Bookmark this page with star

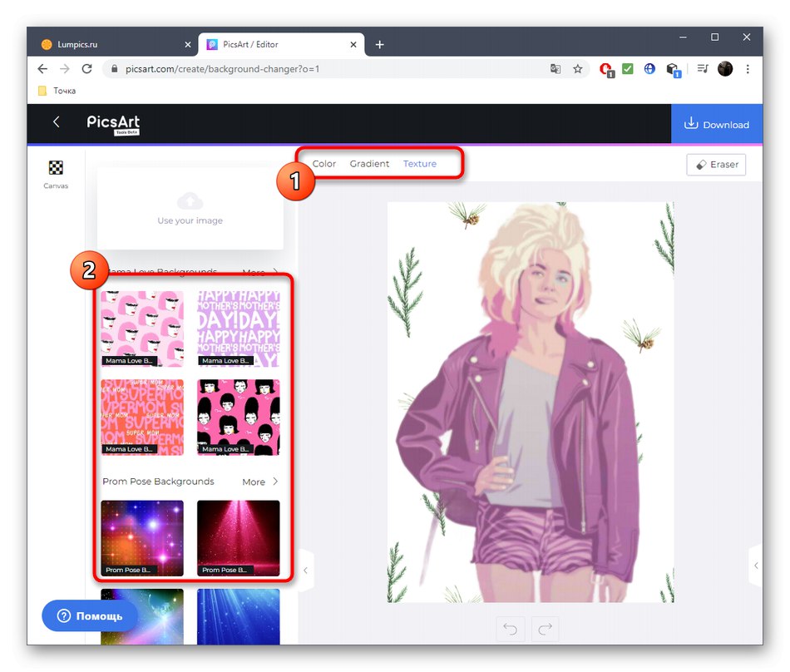tap(577, 69)
